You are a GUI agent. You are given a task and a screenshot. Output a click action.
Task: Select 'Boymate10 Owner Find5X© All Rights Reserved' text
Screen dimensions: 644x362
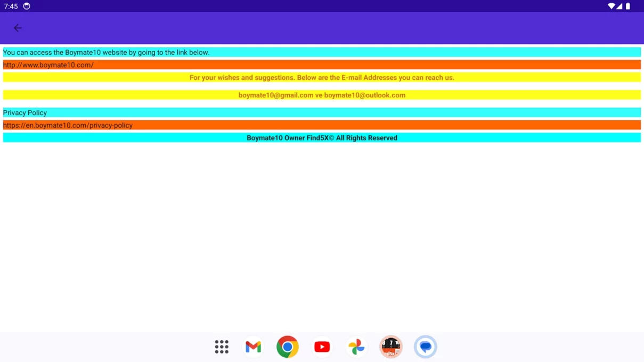(322, 138)
